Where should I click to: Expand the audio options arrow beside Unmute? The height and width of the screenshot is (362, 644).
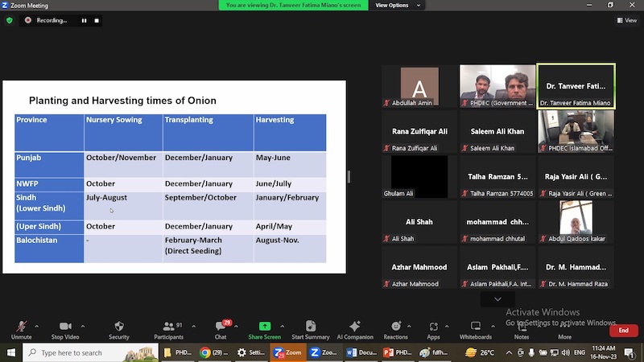(36, 326)
